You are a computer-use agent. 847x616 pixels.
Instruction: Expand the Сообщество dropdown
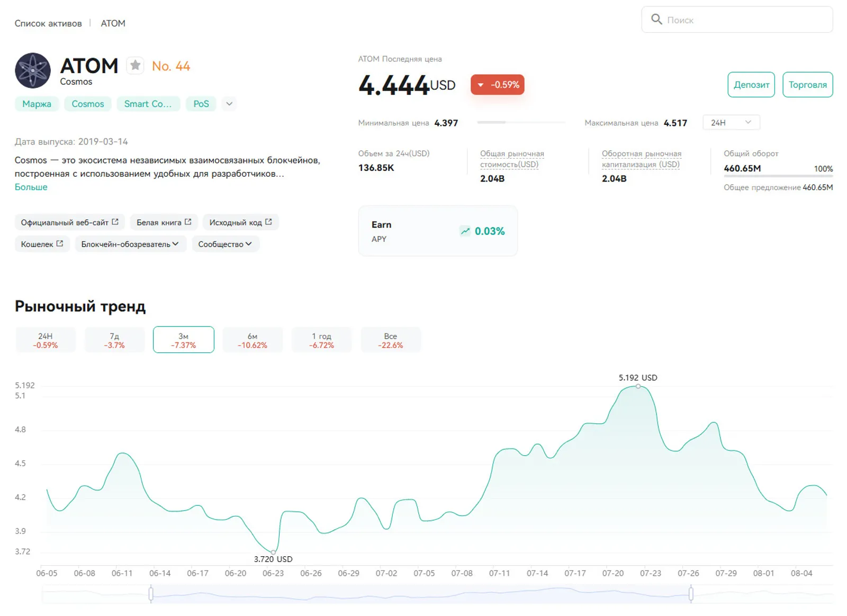(x=225, y=244)
